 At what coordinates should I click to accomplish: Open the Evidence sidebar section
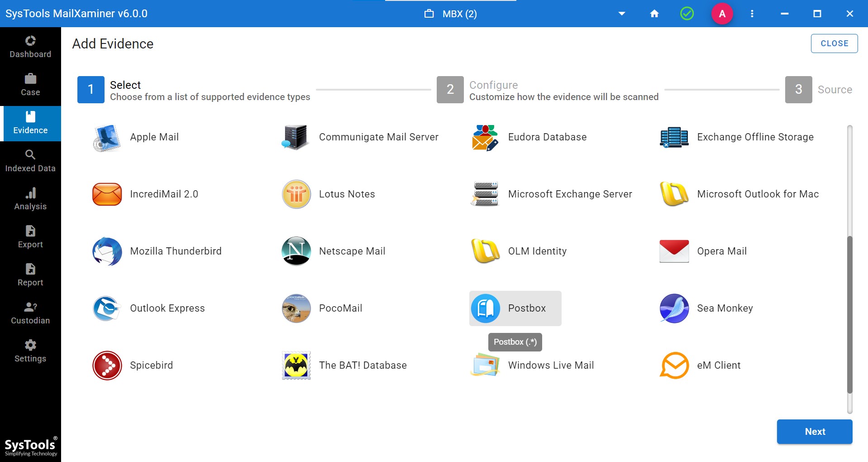[30, 123]
